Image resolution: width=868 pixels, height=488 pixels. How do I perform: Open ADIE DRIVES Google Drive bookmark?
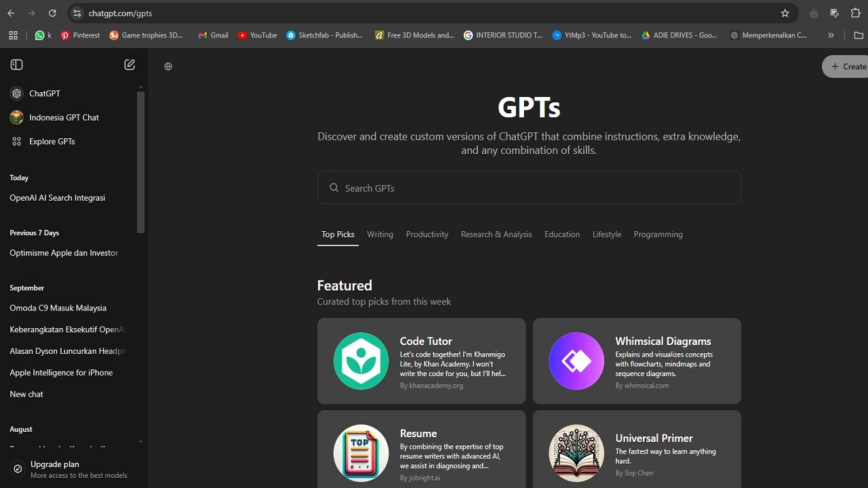(679, 35)
